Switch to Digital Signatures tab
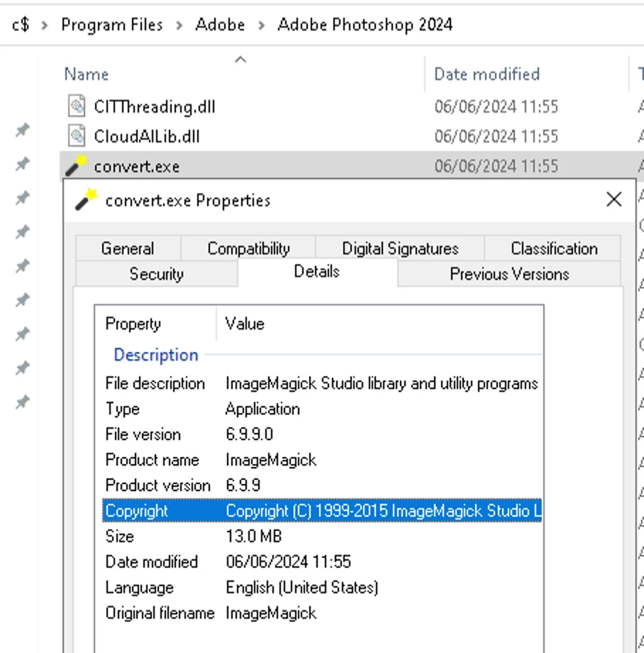This screenshot has height=653, width=644. tap(400, 248)
